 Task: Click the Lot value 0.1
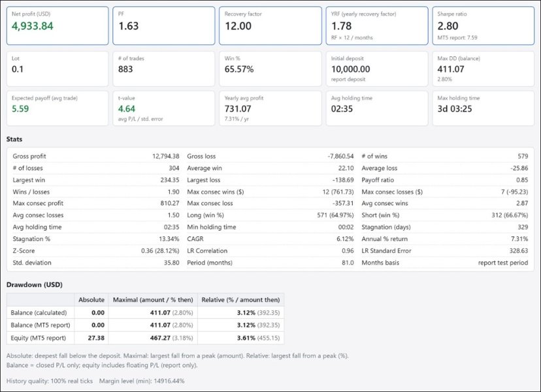(18, 69)
